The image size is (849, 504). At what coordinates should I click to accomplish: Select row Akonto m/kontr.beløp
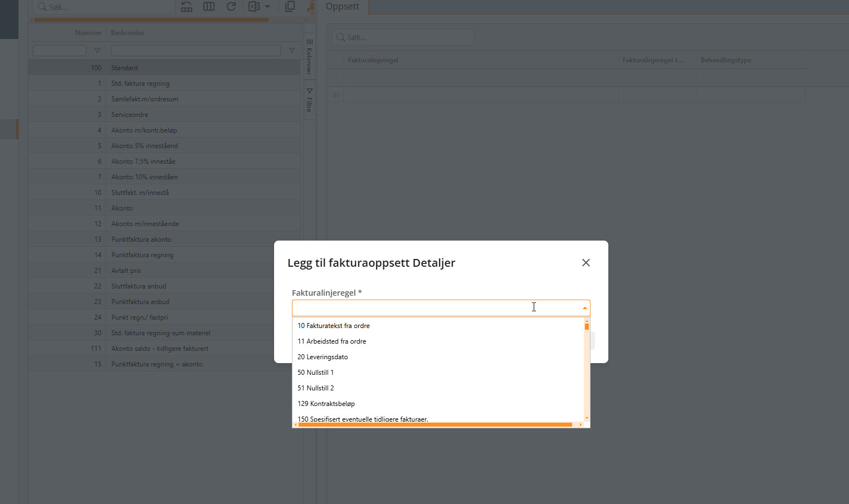pyautogui.click(x=164, y=130)
